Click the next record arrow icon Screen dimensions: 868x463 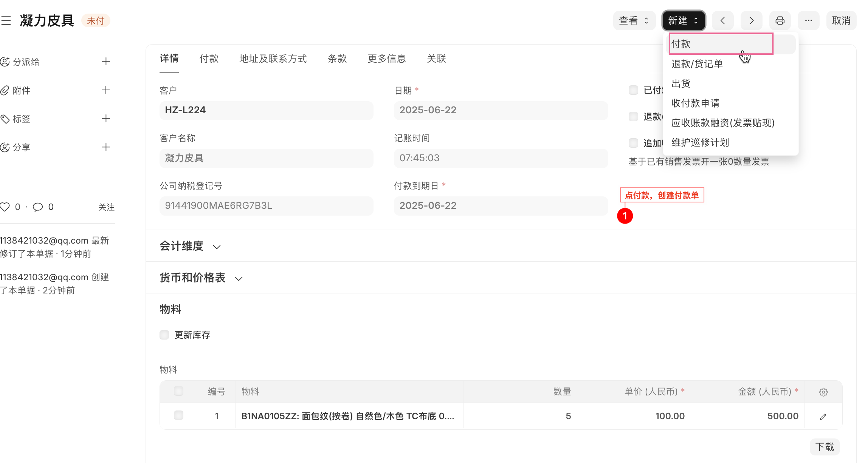pos(751,20)
